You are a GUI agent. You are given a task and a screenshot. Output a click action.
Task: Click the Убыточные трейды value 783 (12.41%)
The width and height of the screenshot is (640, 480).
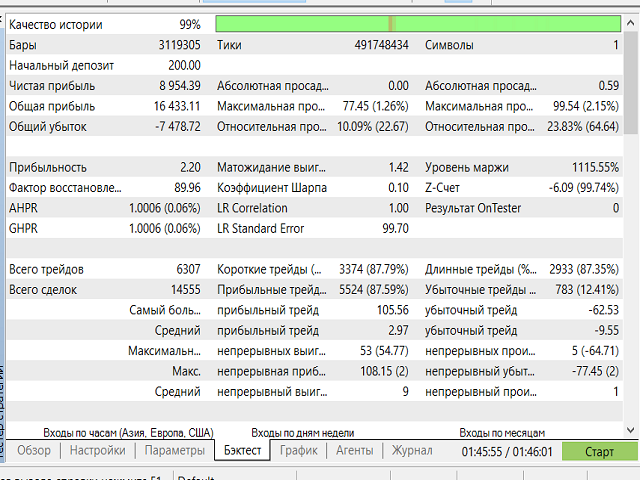(587, 290)
